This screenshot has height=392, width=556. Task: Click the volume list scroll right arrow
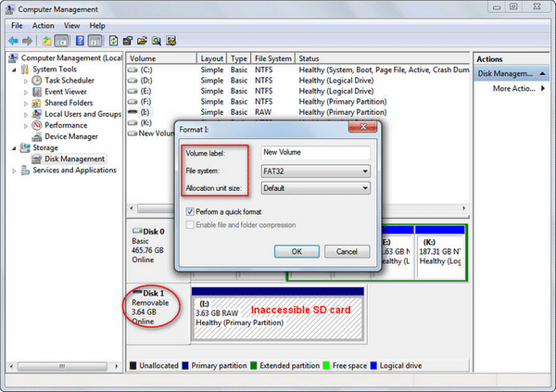pyautogui.click(x=464, y=209)
